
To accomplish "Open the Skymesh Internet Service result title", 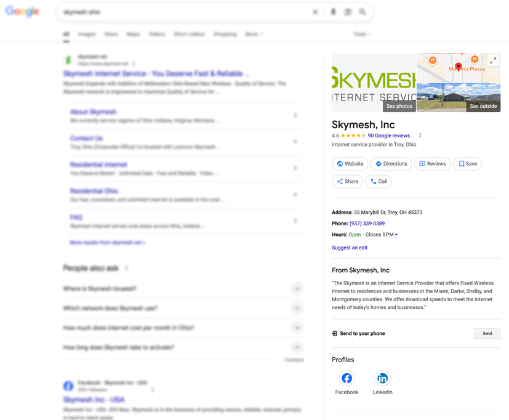I will (156, 73).
